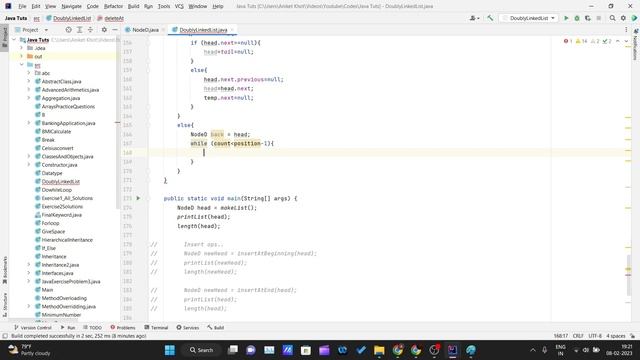This screenshot has width=640, height=360.
Task: Open the Services tool window
Action: [187, 327]
